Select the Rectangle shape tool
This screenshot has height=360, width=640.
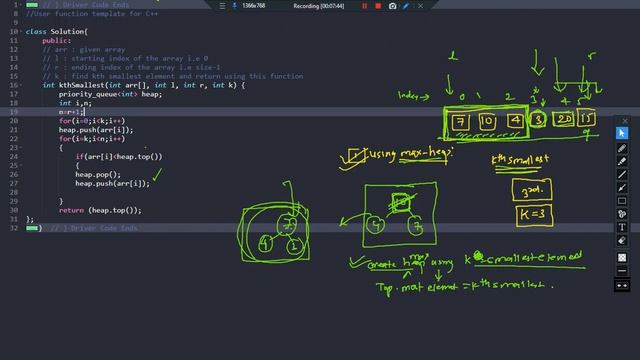tap(622, 201)
